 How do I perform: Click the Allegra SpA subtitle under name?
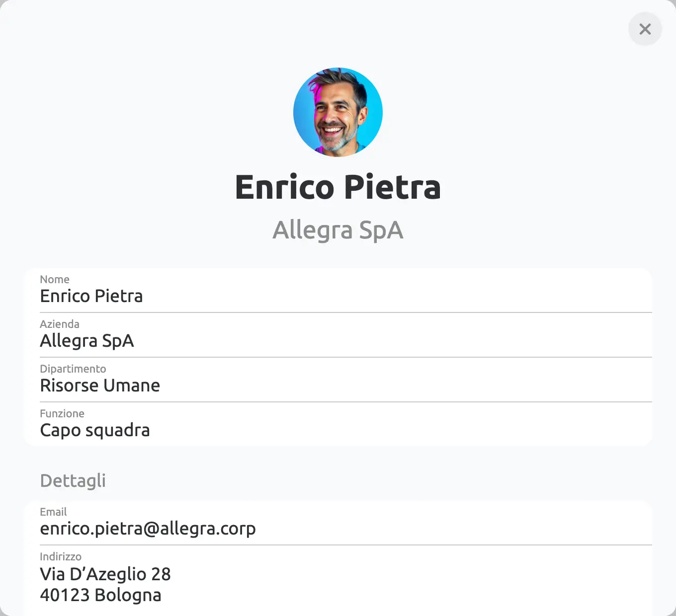(338, 231)
